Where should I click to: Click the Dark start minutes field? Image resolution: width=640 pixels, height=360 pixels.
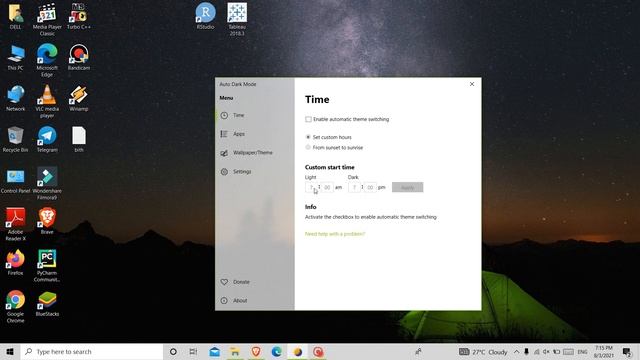tap(370, 187)
